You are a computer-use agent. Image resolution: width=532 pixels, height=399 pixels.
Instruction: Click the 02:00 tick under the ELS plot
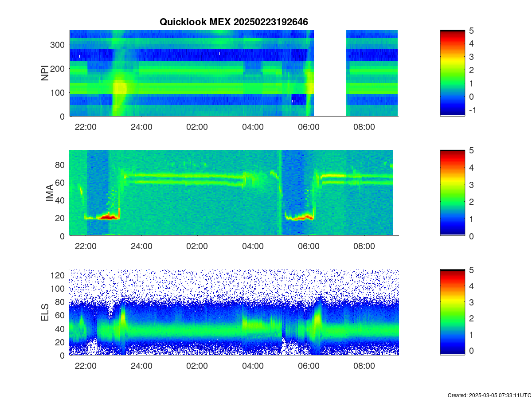[x=197, y=366]
